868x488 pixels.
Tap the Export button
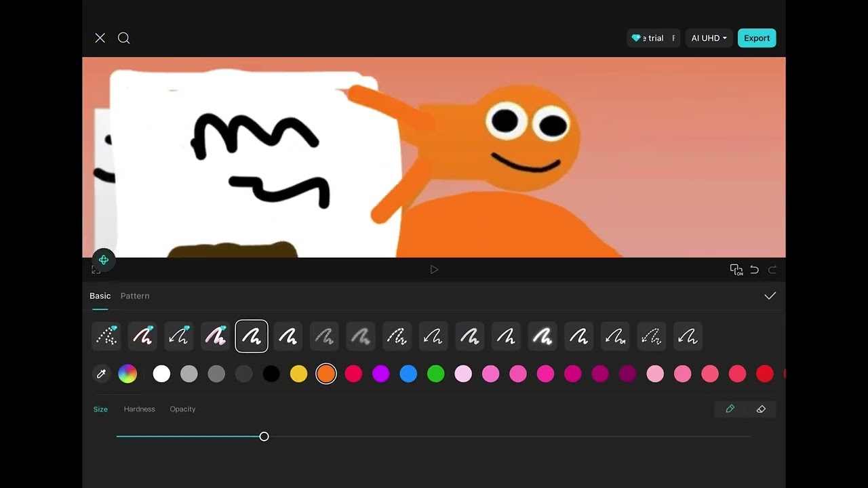(x=757, y=38)
